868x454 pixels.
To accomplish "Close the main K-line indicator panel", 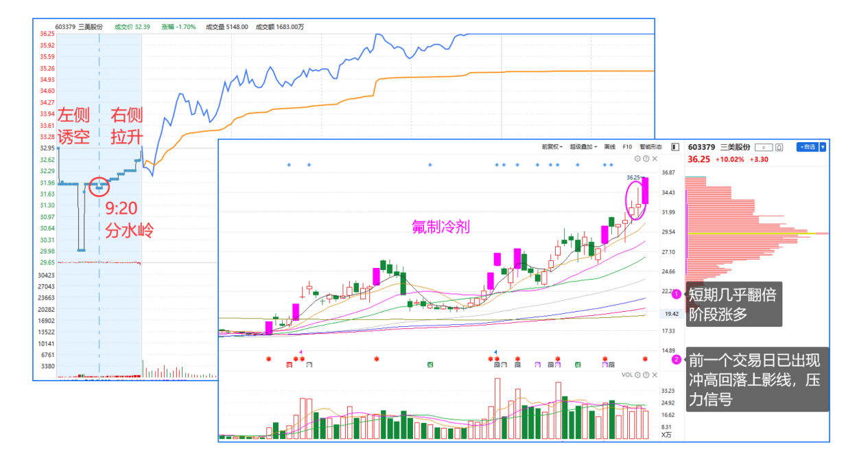I will pyautogui.click(x=653, y=159).
